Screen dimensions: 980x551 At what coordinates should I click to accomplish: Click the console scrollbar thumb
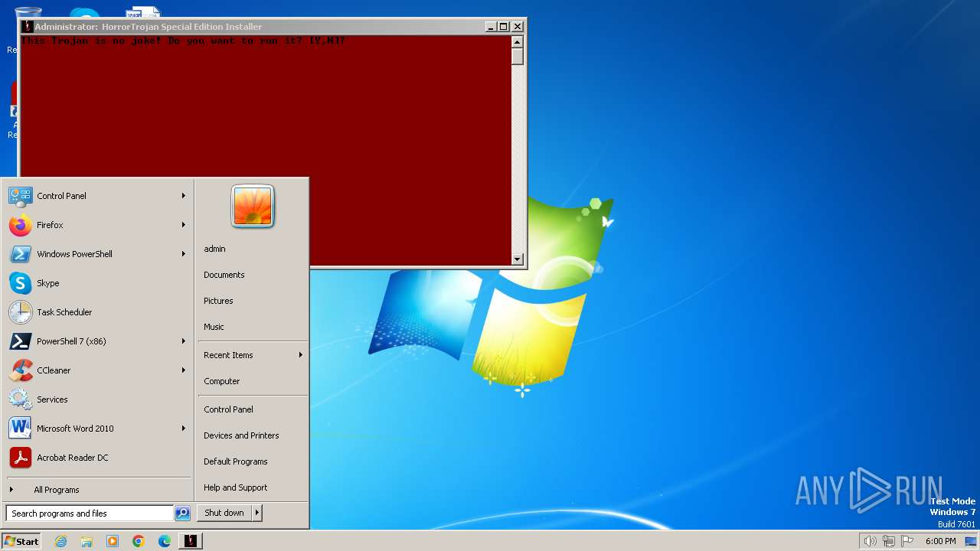pos(518,56)
